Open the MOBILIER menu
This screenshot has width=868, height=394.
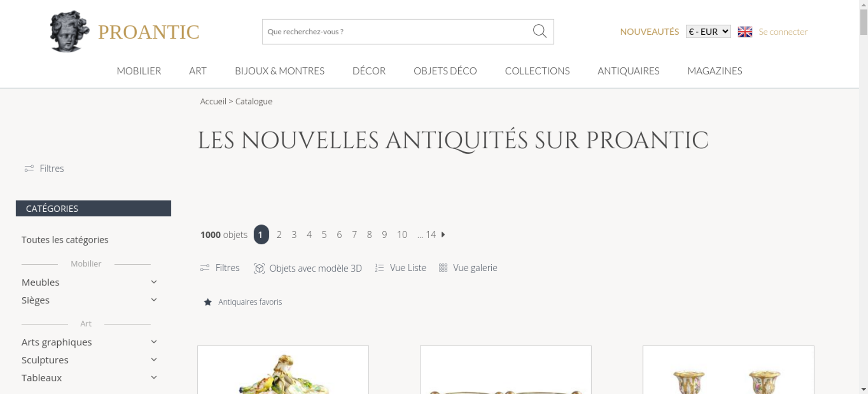(x=139, y=71)
